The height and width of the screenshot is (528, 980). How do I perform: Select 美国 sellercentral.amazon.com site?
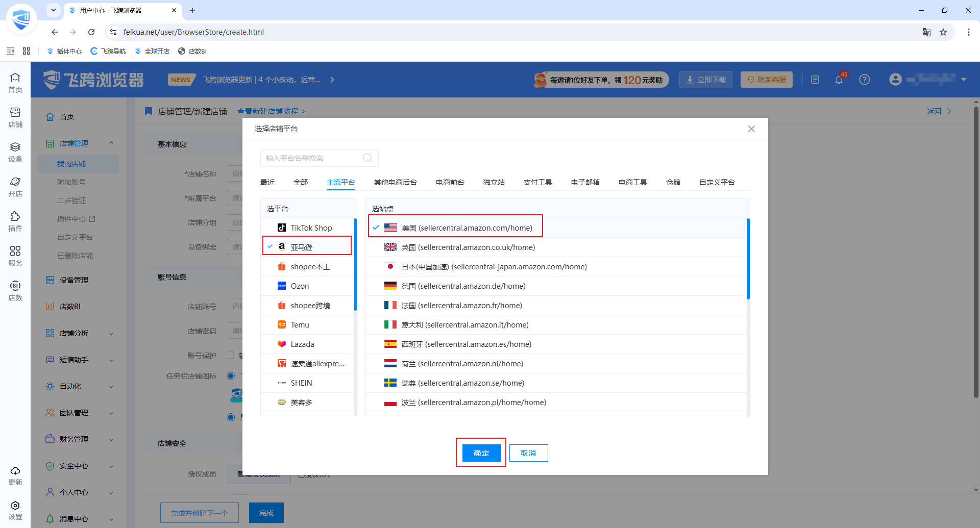point(556,228)
